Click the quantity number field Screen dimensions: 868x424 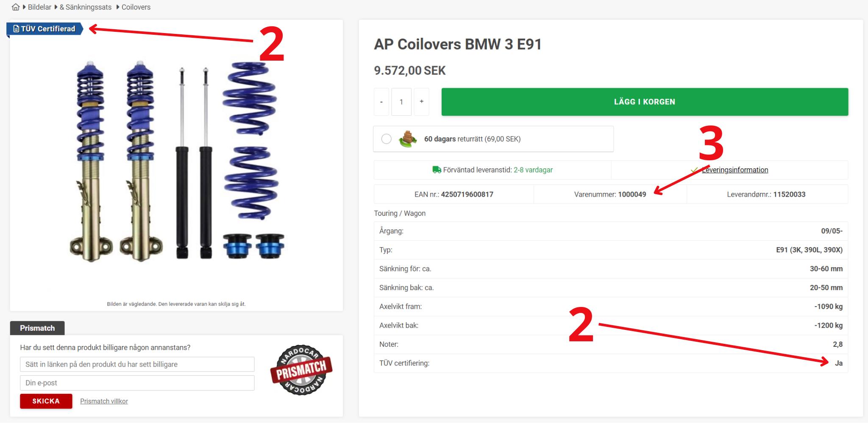tap(401, 102)
